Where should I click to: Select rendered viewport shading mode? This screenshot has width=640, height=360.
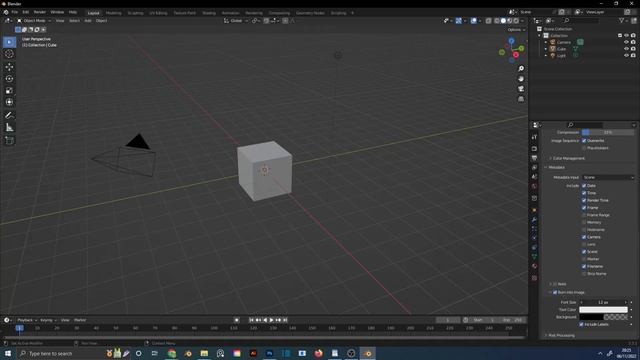coord(516,20)
